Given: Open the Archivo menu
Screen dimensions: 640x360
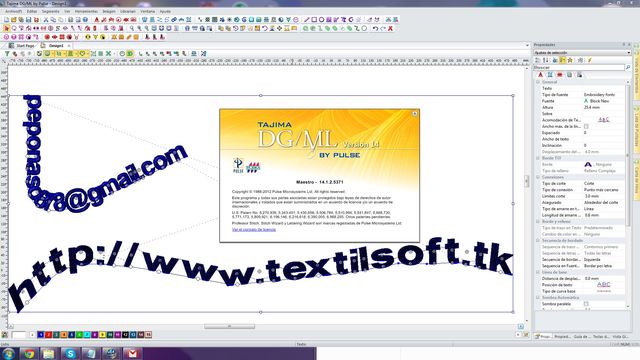Looking at the screenshot, I should 13,11.
